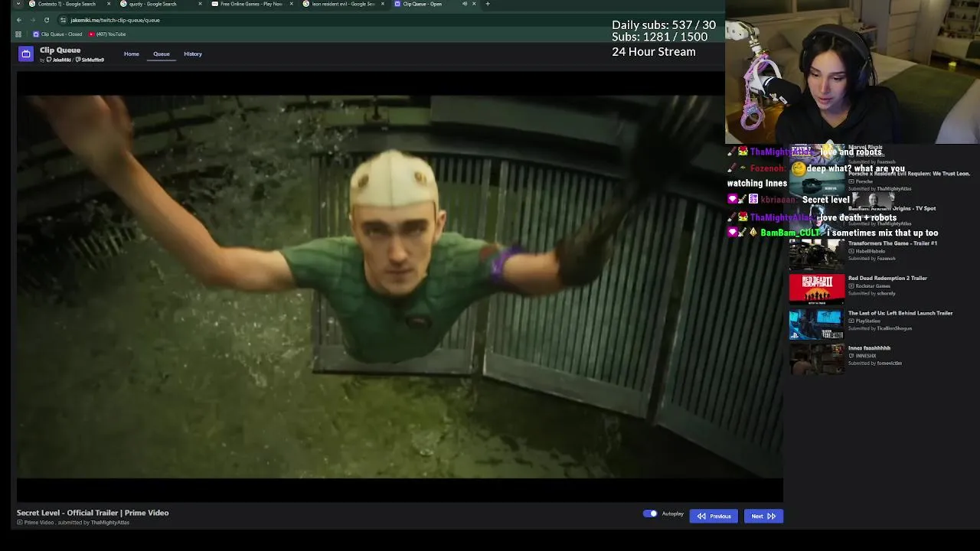Image resolution: width=980 pixels, height=551 pixels.
Task: Close the 'quotly - Google Search' tab
Action: click(x=200, y=4)
